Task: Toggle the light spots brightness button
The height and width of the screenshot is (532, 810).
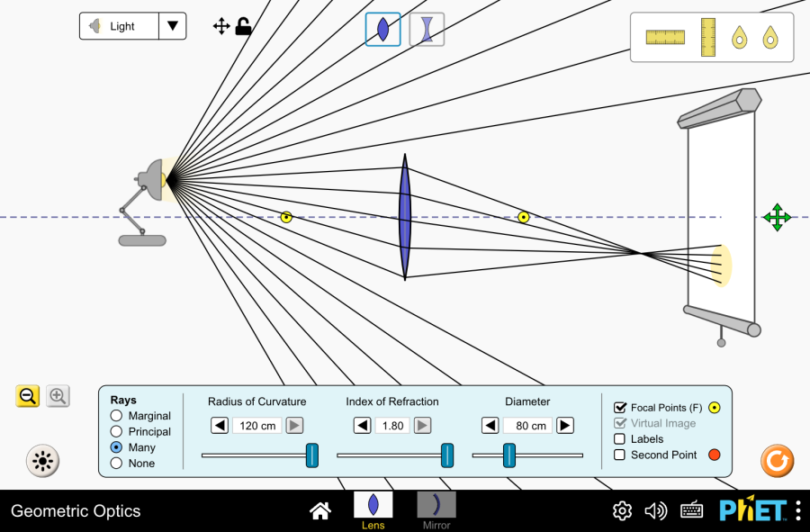Action: (41, 461)
